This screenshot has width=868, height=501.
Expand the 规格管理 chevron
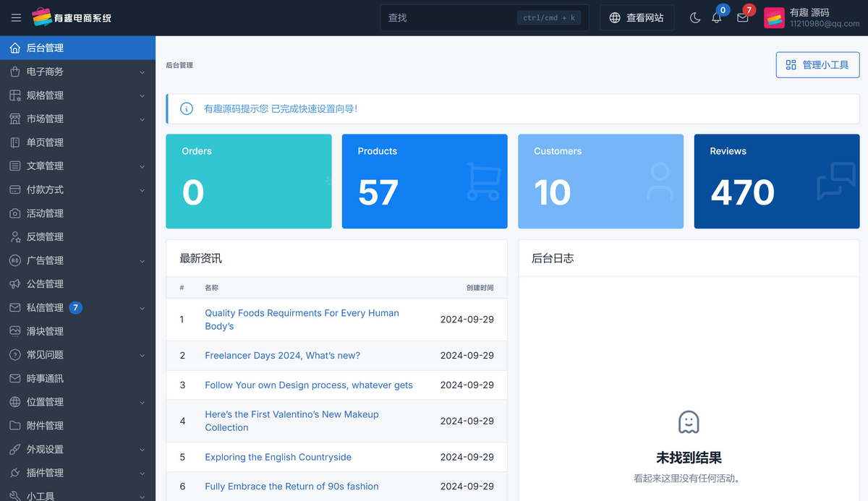coord(142,95)
